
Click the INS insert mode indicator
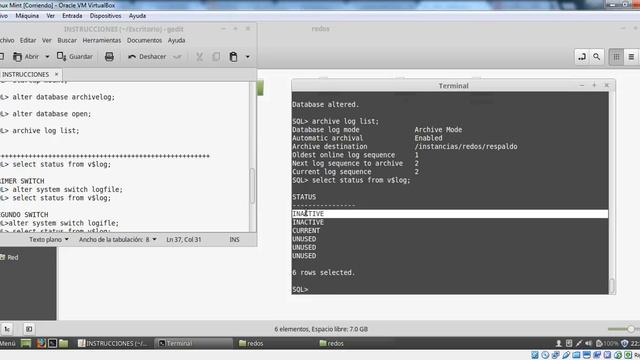click(x=234, y=240)
